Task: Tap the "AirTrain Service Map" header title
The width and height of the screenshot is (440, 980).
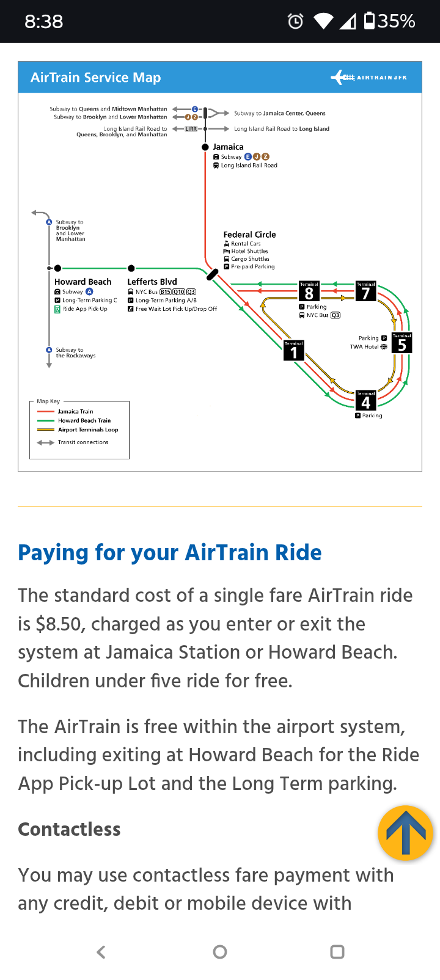Action: click(x=96, y=78)
